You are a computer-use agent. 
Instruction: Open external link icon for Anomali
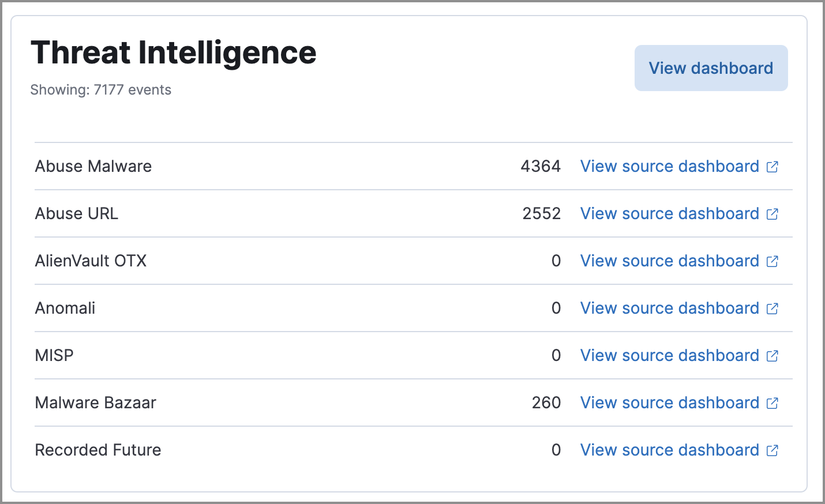point(772,309)
